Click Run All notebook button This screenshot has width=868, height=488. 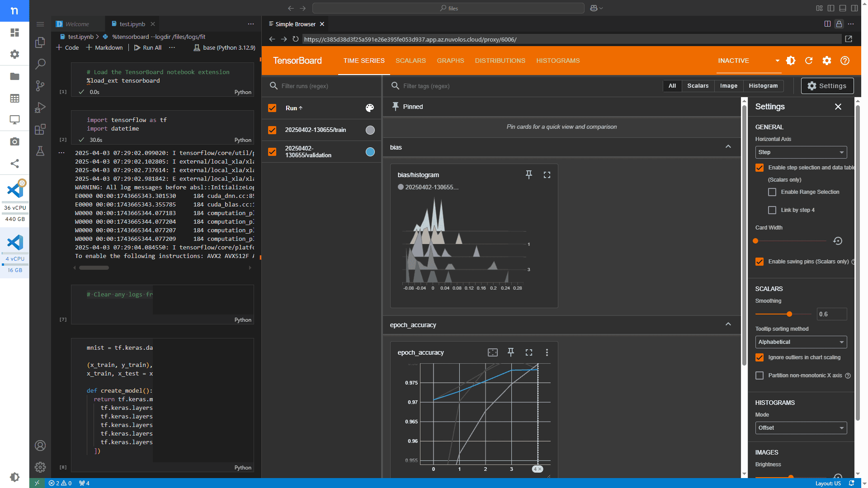pos(148,47)
